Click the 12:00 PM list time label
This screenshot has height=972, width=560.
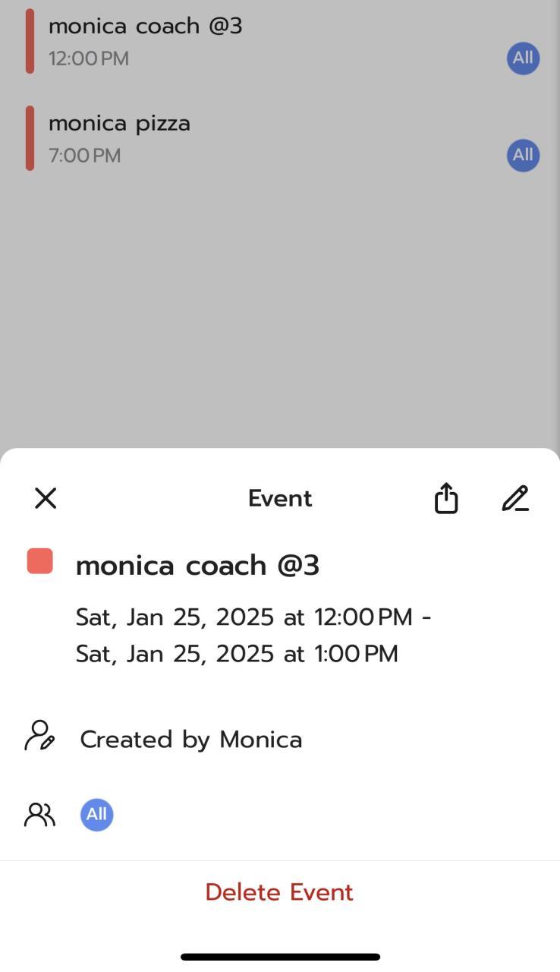(x=89, y=58)
